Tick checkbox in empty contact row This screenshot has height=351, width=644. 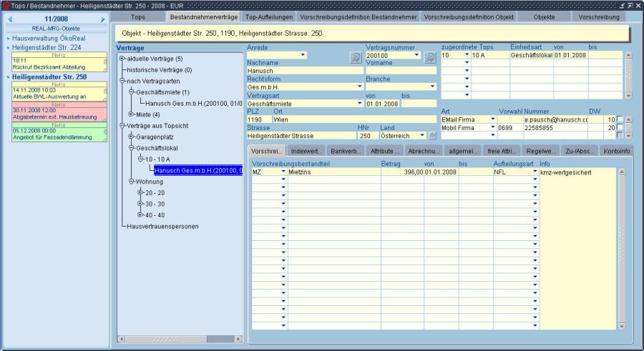(x=620, y=135)
